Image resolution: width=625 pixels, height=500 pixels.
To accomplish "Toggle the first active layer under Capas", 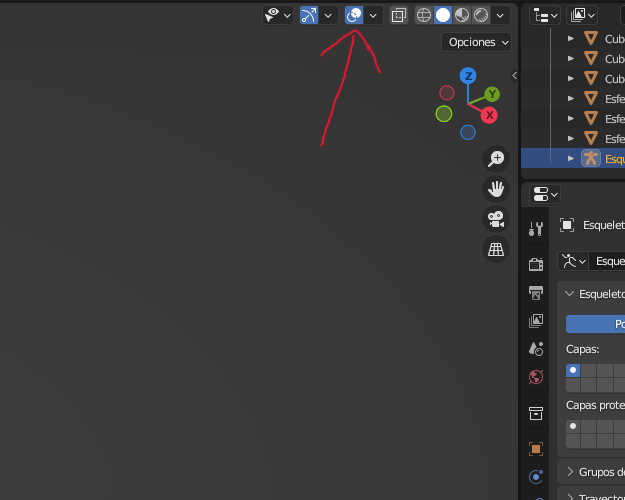I will pyautogui.click(x=573, y=370).
